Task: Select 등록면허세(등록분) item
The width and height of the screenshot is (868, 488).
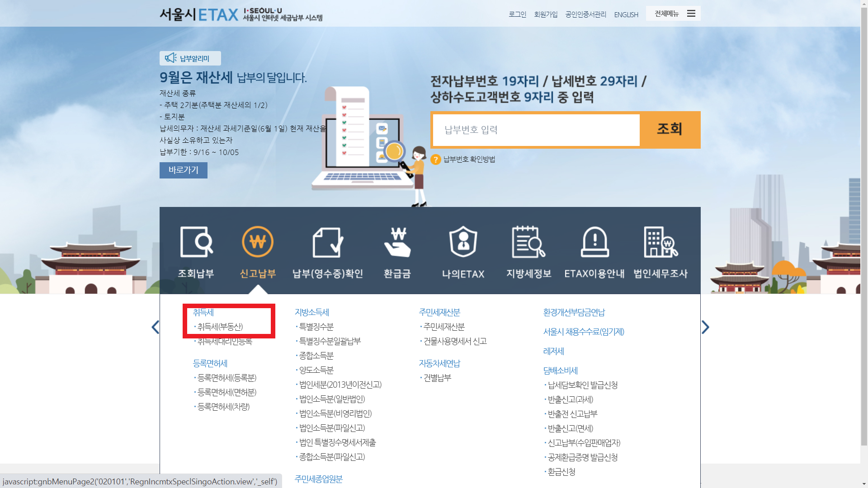Action: (x=226, y=378)
